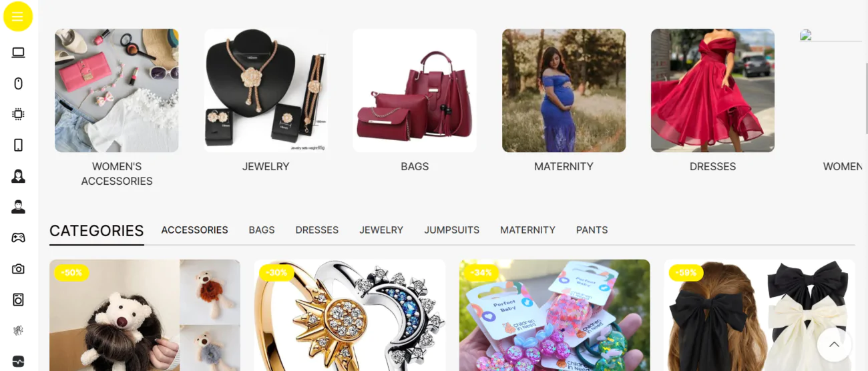Open the yellow hamburger menu
868x371 pixels.
tap(18, 17)
